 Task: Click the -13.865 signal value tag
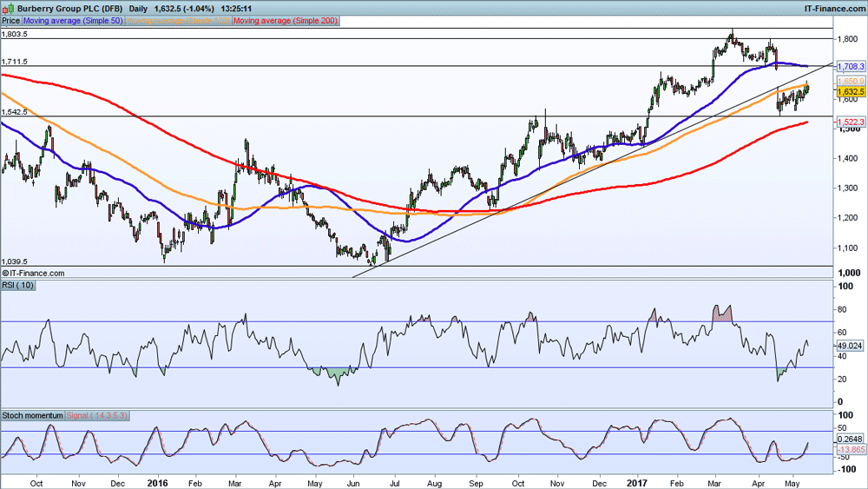852,450
